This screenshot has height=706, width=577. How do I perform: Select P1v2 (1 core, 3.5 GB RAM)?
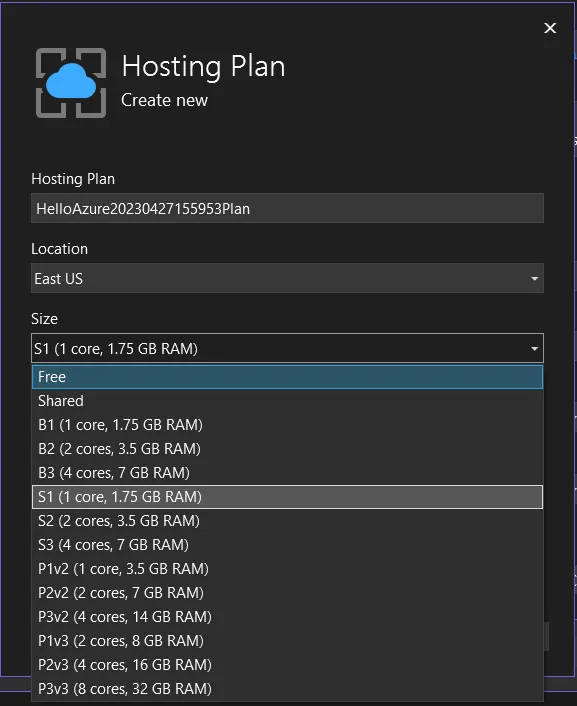click(287, 569)
